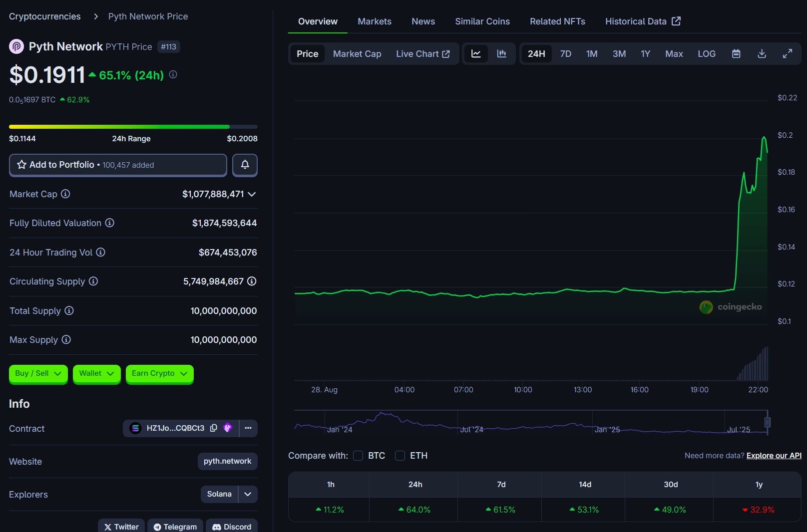Select Market Cap chart mode
This screenshot has height=532, width=807.
(357, 54)
